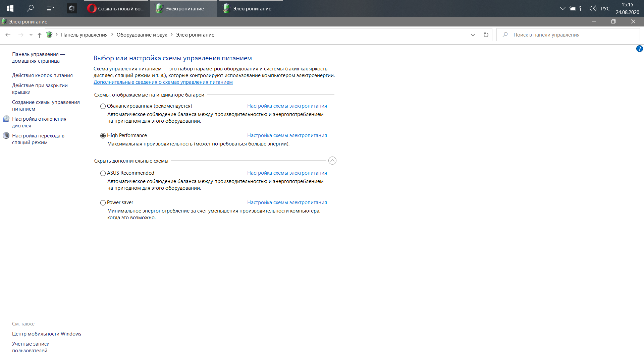The width and height of the screenshot is (644, 362).
Task: Open the Windows Start menu
Action: coord(10,8)
